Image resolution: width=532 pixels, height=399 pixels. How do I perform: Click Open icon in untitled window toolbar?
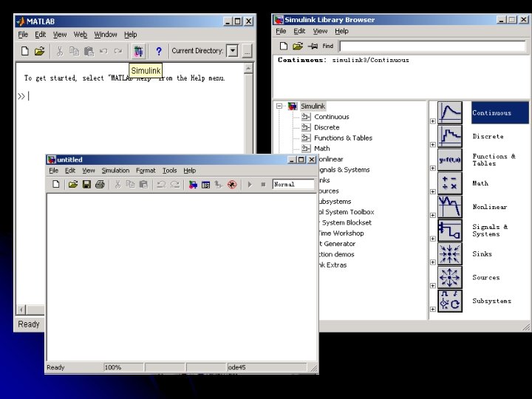tap(73, 184)
